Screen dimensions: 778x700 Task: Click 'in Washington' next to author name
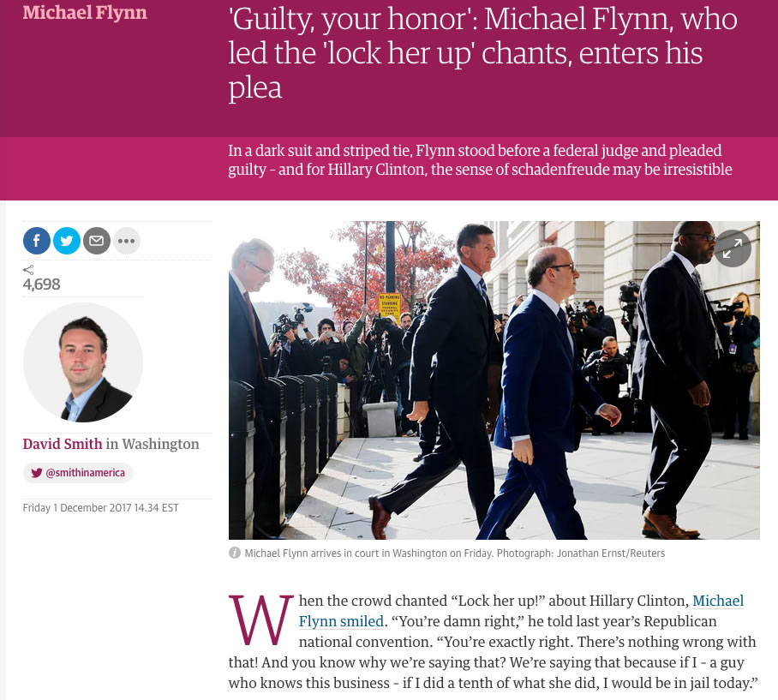pyautogui.click(x=153, y=444)
